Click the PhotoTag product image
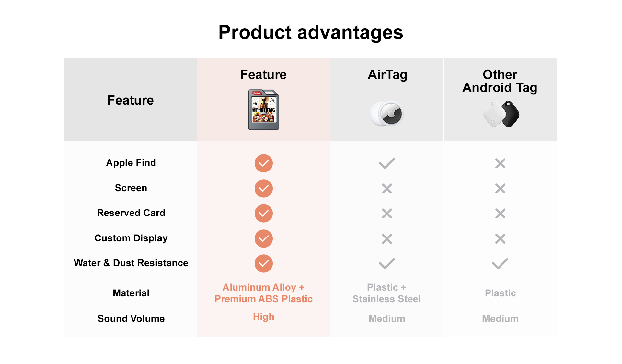 click(x=263, y=110)
